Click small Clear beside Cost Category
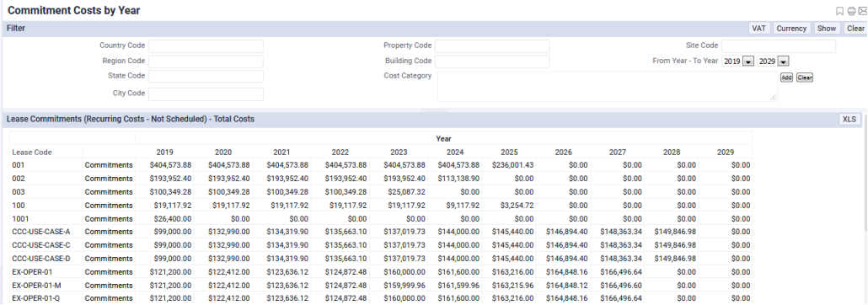Screen dimensions: 868x305 804,78
